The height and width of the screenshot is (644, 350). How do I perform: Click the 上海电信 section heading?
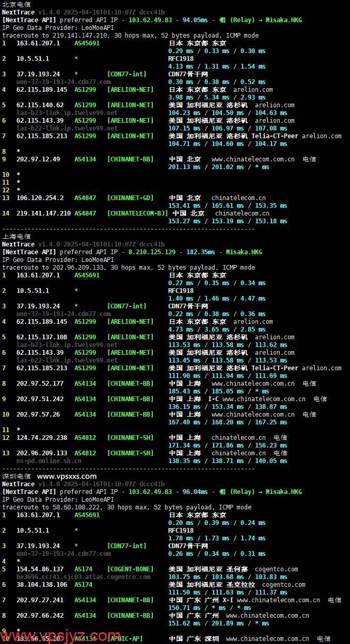[x=16, y=236]
